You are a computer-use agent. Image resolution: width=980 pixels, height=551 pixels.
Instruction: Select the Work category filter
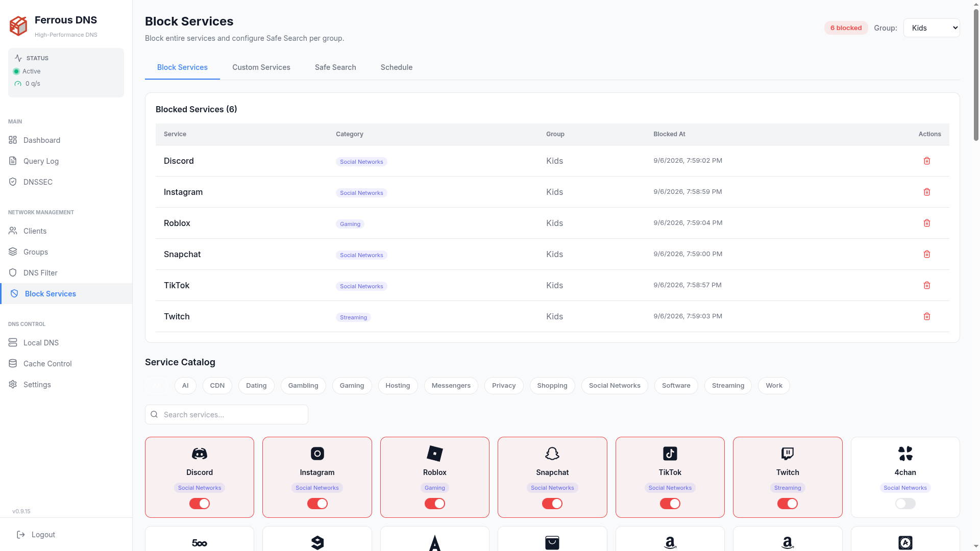coord(774,386)
